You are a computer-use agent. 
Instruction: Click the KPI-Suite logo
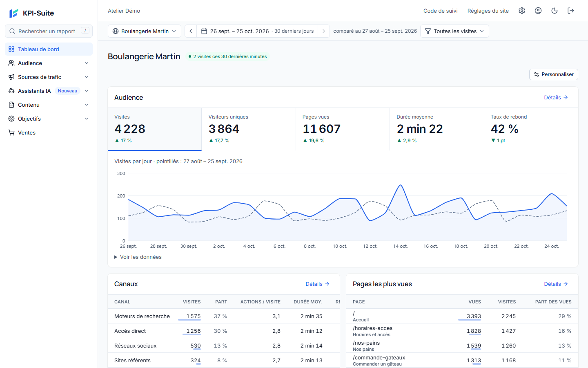pos(32,13)
